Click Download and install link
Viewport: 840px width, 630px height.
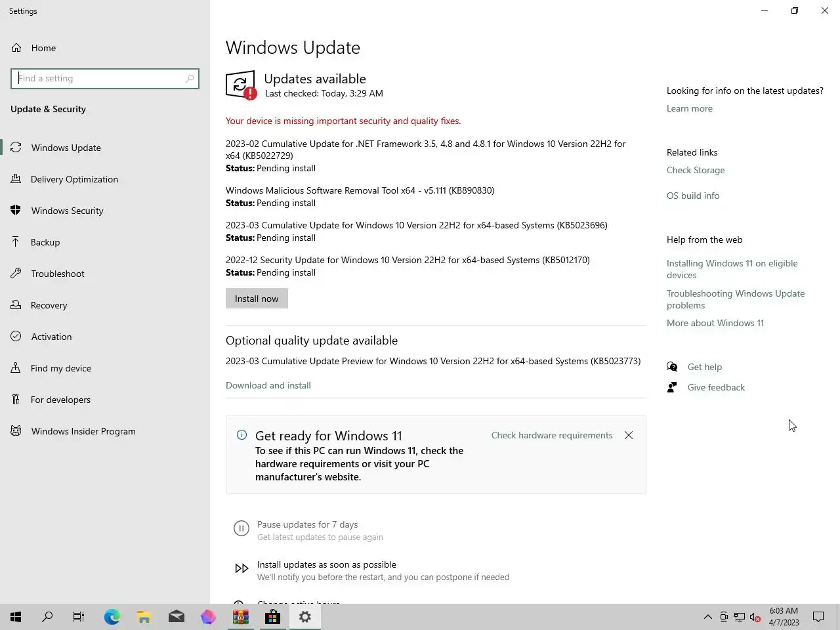pyautogui.click(x=268, y=385)
